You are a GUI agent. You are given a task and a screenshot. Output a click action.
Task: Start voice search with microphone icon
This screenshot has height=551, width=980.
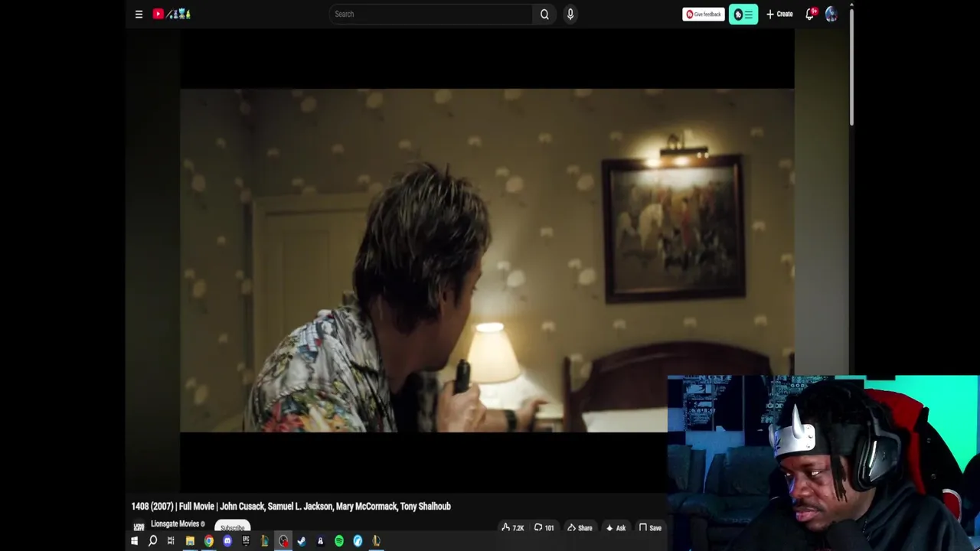click(570, 14)
